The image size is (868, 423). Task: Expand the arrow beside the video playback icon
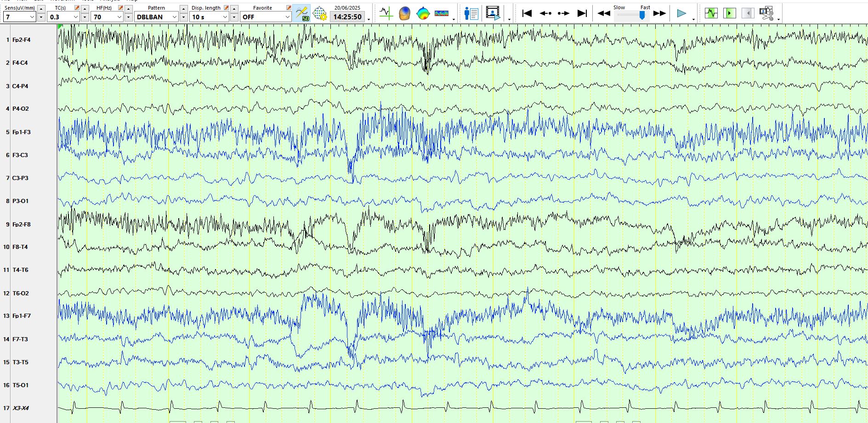(509, 19)
